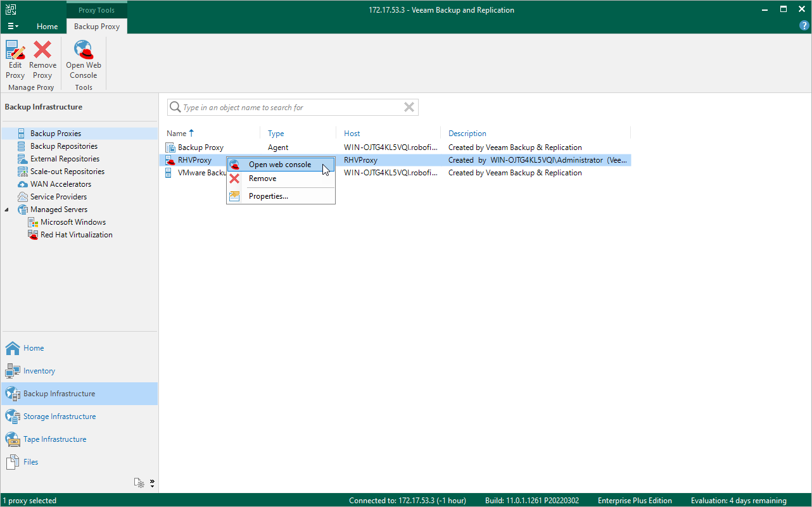Click the Veeam logo icon in title bar
The height and width of the screenshot is (507, 812).
click(x=11, y=9)
